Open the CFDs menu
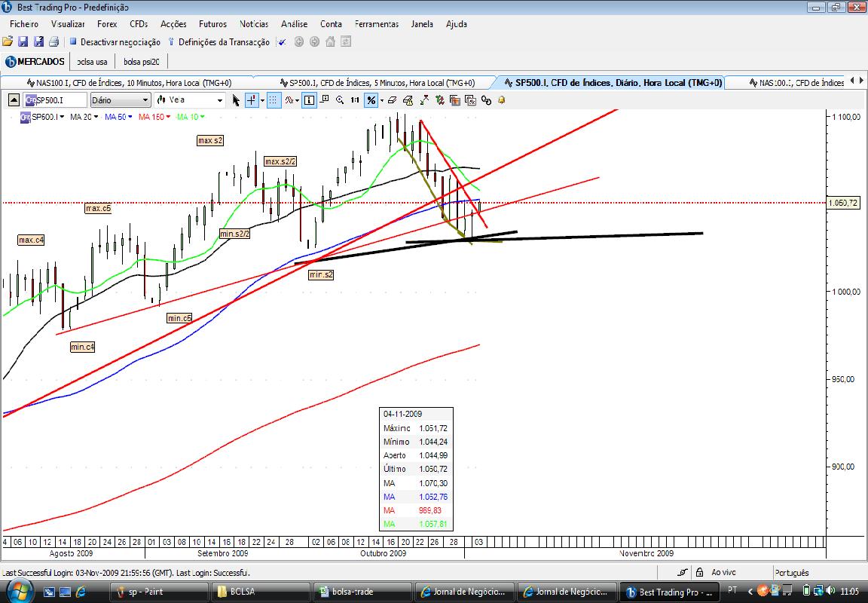The height and width of the screenshot is (603, 868). click(139, 24)
